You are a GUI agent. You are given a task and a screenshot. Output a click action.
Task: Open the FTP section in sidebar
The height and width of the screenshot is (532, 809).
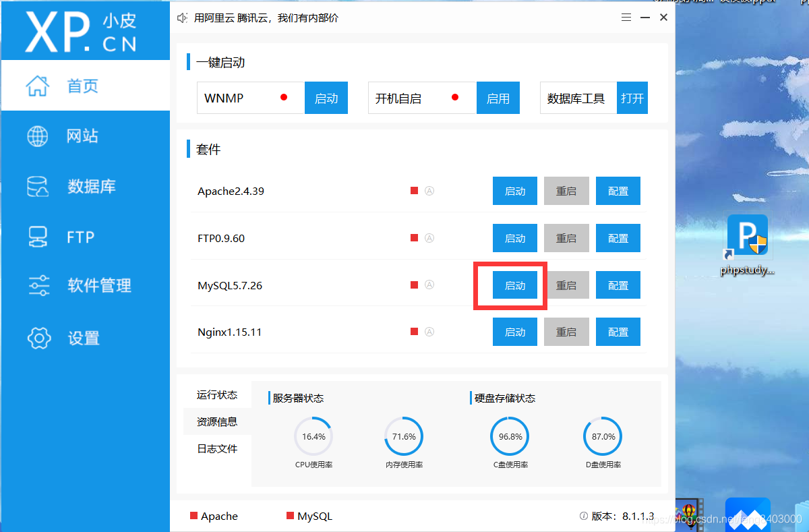[x=85, y=237]
